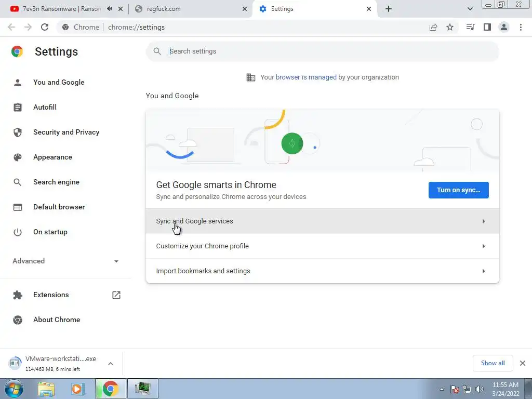Click the Chrome taskbar icon

[110, 389]
